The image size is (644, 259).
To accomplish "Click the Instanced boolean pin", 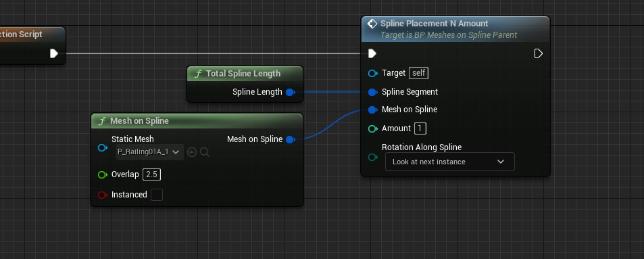I will point(103,195).
